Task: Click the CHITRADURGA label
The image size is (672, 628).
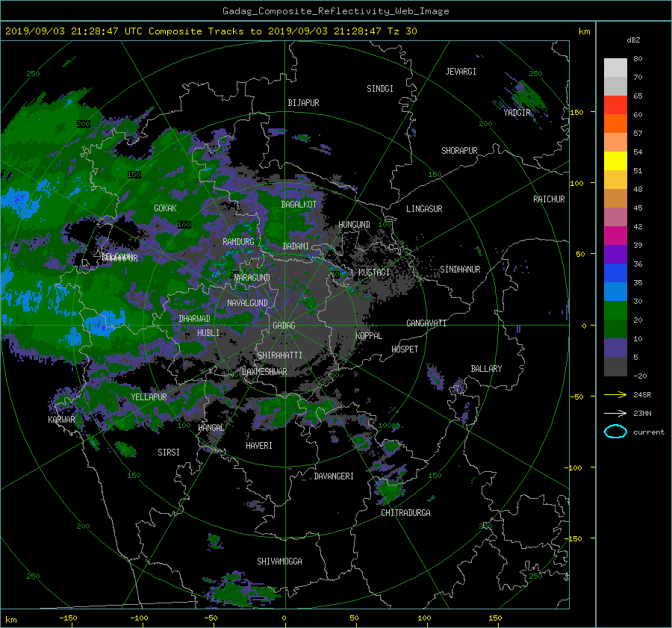Action: pos(405,513)
